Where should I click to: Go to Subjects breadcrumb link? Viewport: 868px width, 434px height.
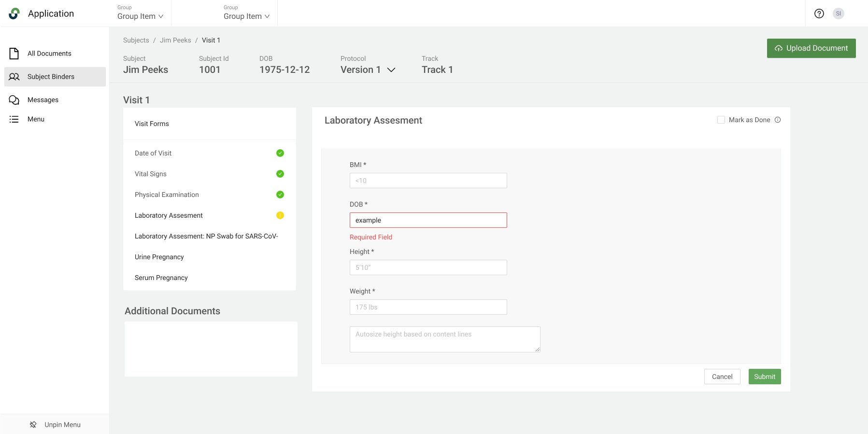(136, 40)
